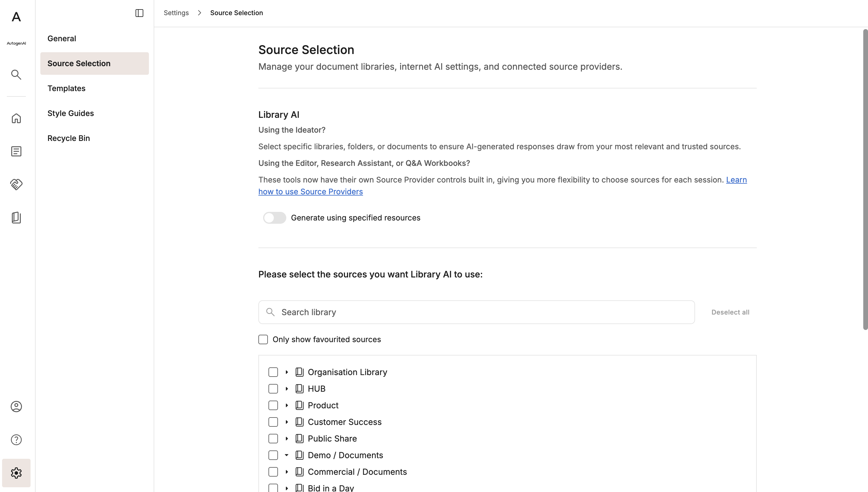This screenshot has height=492, width=868.
Task: Collapse the settings side panel icon
Action: (139, 13)
